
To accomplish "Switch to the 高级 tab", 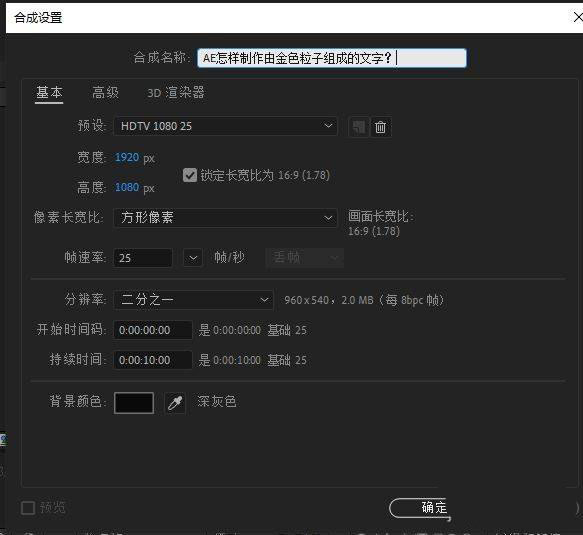I will point(106,93).
